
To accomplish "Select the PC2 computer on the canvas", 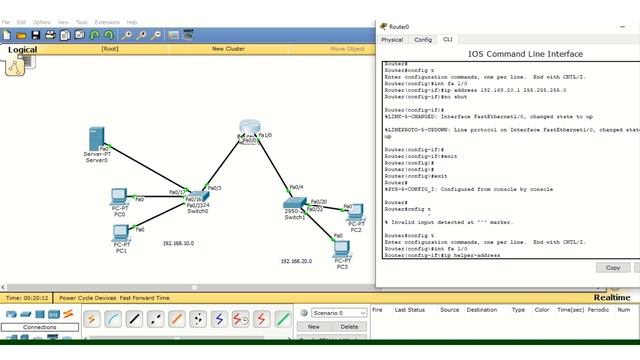I will (356, 212).
